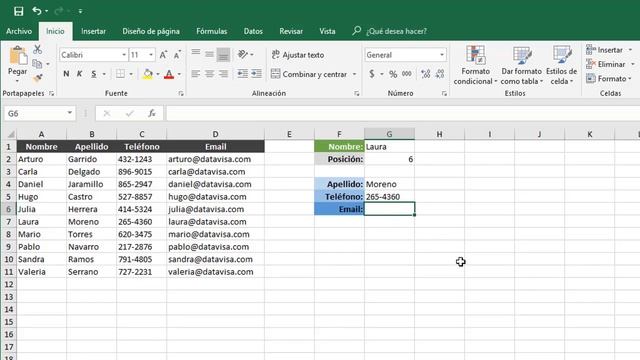Open the Archivo tab
Image resolution: width=640 pixels, height=360 pixels.
(x=19, y=31)
